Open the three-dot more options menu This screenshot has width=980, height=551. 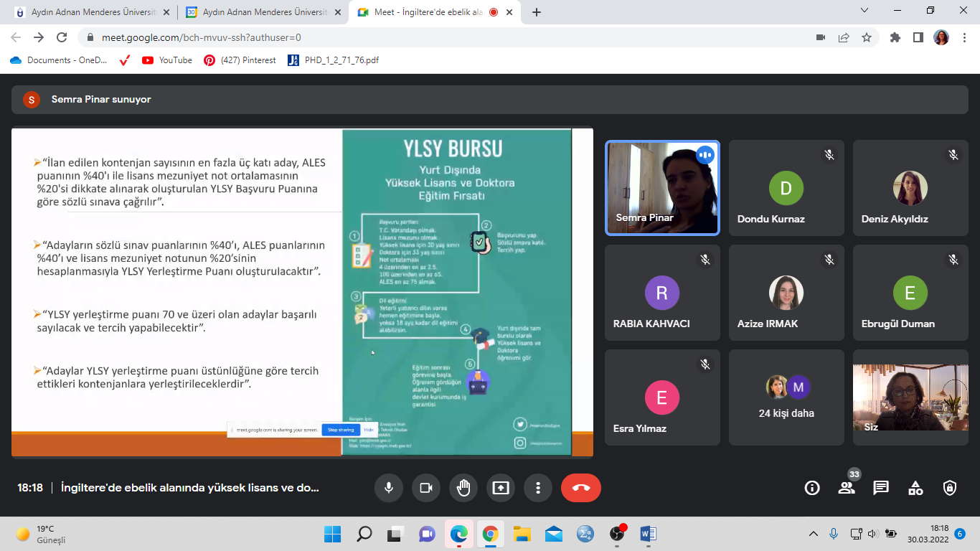click(538, 488)
